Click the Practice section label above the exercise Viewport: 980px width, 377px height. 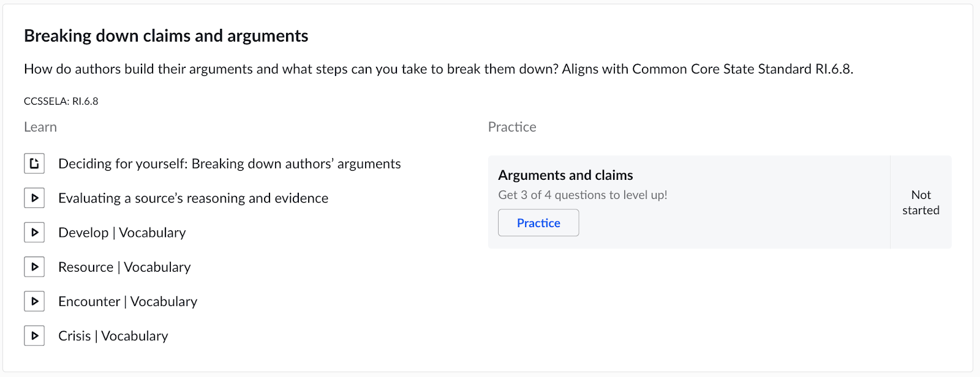(512, 127)
